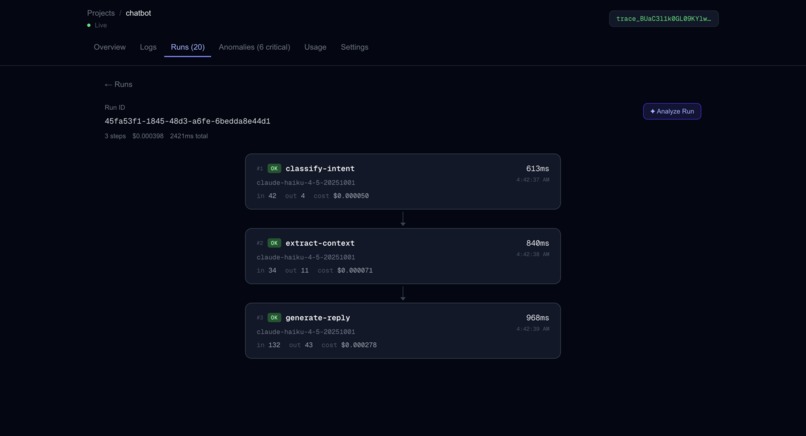This screenshot has height=436, width=806.
Task: Click the 2421ms total summary
Action: (189, 136)
